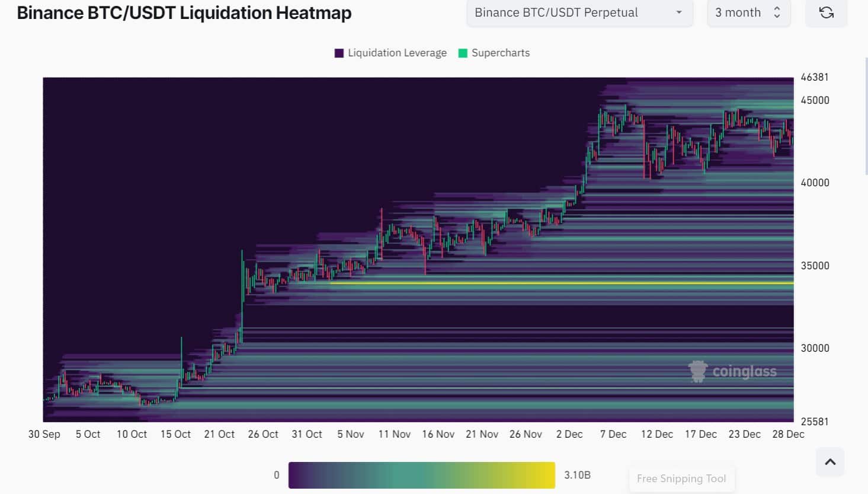This screenshot has height=494, width=868.
Task: Click the dropdown arrow beside Binance BTC/USDT Perpetual
Action: [x=679, y=12]
